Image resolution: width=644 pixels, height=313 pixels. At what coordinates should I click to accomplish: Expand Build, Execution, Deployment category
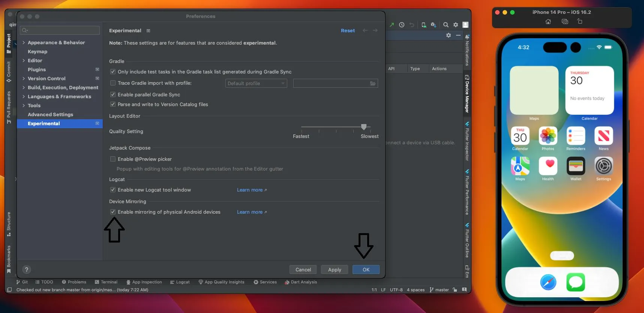(24, 87)
